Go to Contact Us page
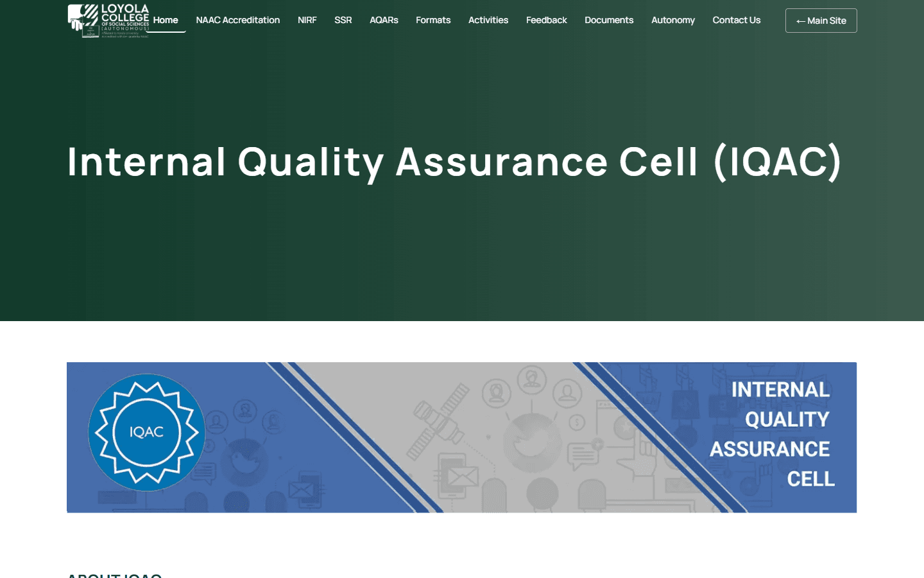 737,20
